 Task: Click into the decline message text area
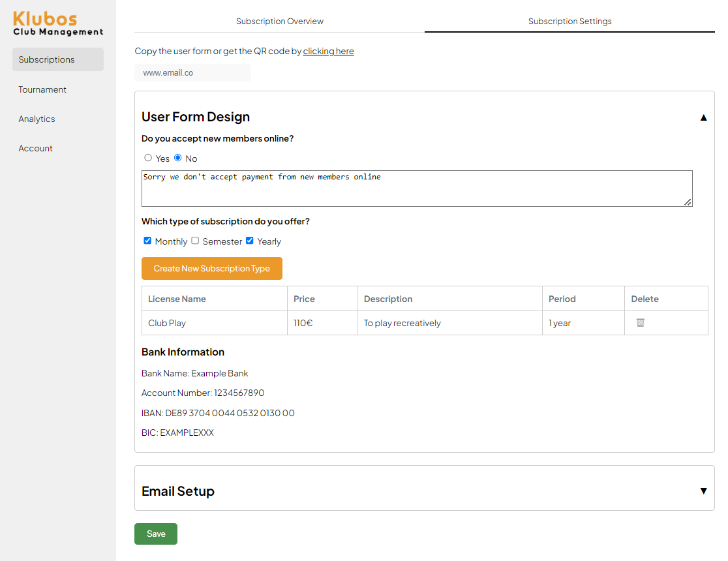coord(417,188)
